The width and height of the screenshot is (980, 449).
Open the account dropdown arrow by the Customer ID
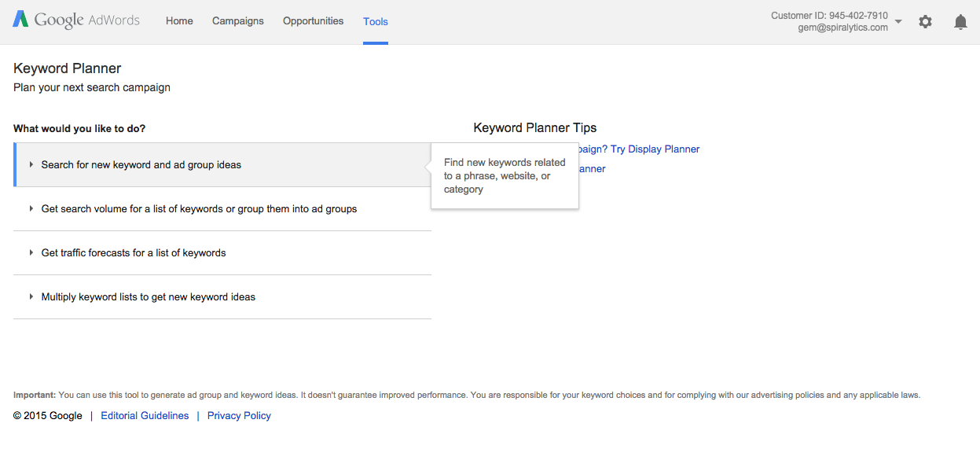(899, 22)
